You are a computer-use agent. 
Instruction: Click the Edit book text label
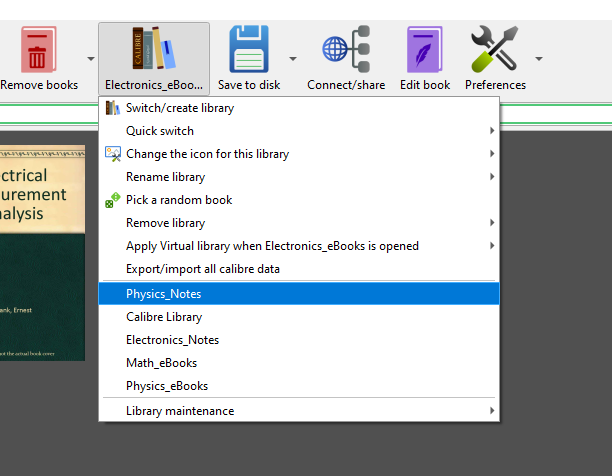click(x=425, y=85)
